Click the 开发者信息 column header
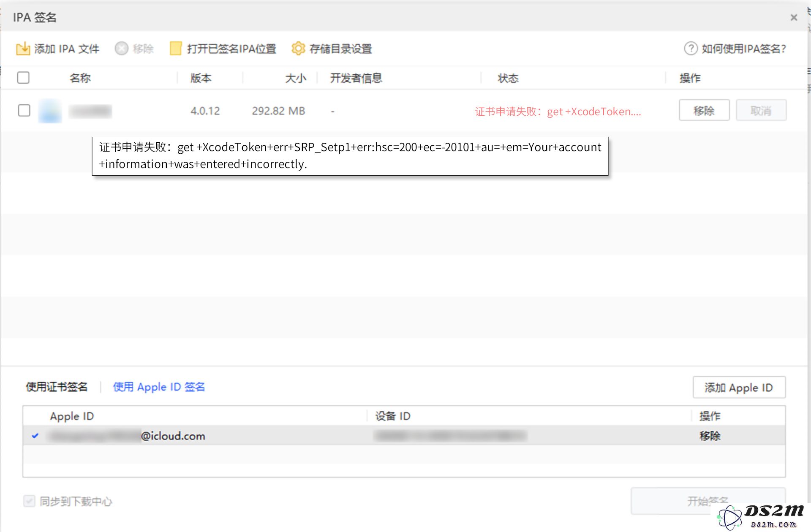The height and width of the screenshot is (532, 811). (356, 78)
